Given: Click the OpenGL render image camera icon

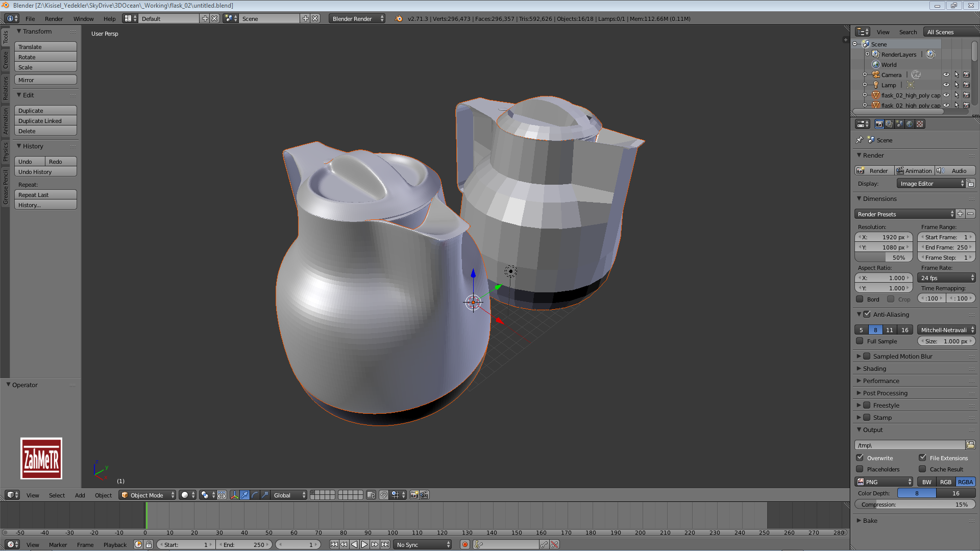Looking at the screenshot, I should coord(414,495).
